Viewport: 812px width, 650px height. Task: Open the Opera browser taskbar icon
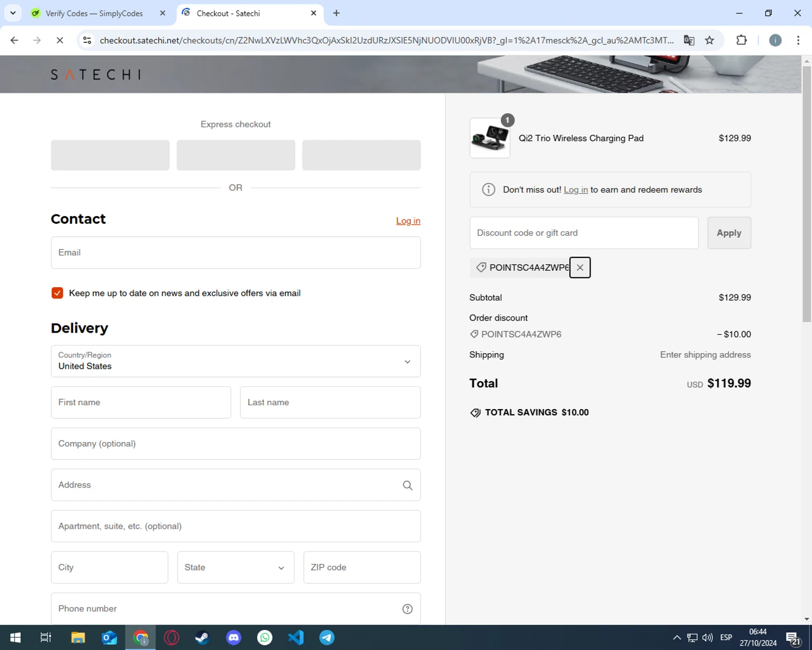click(x=172, y=638)
